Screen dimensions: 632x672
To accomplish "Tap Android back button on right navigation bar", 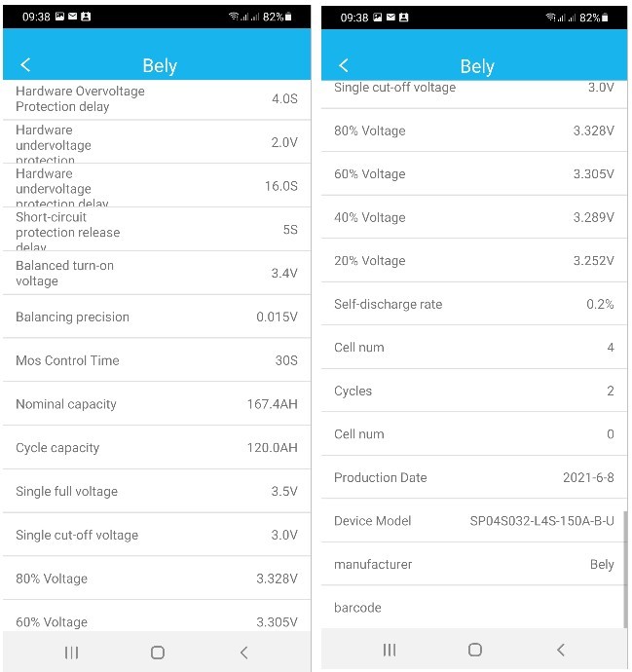I will (561, 650).
